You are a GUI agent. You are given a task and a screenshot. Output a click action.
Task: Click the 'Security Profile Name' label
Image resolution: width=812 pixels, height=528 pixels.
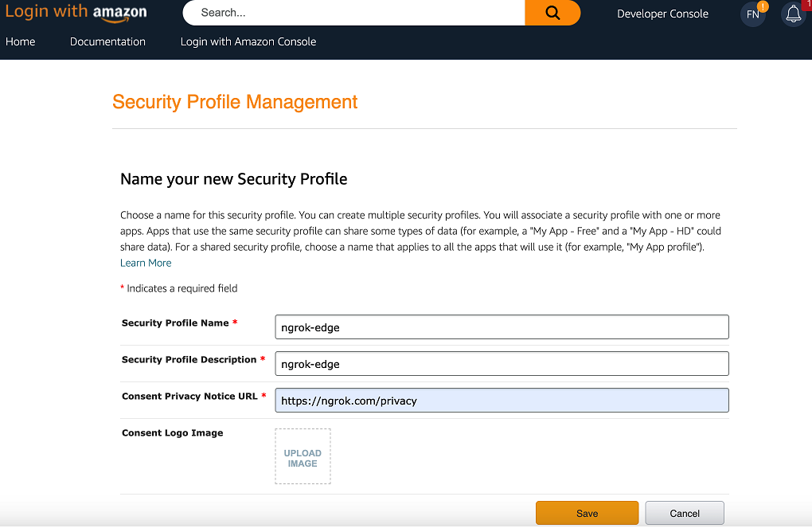point(175,323)
